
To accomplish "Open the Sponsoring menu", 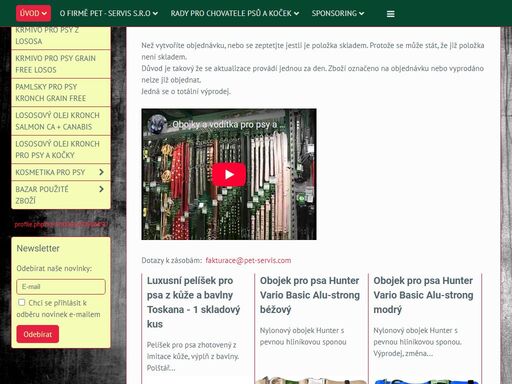I will coord(338,13).
